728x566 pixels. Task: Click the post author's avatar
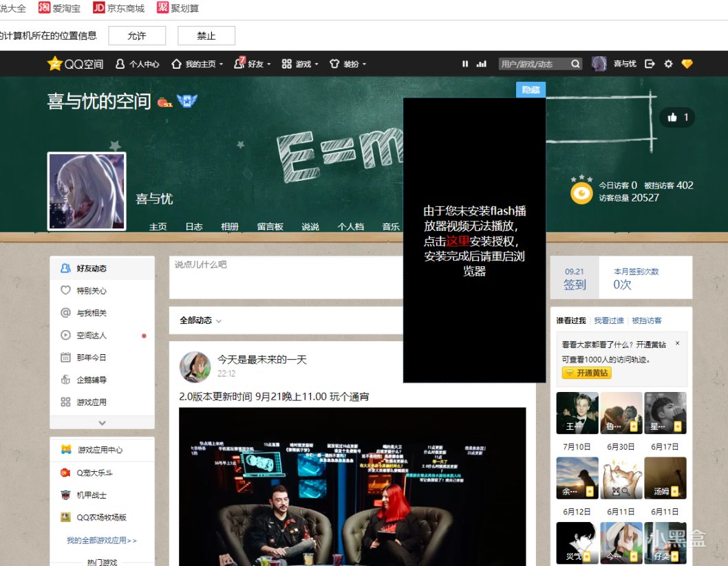pos(195,367)
